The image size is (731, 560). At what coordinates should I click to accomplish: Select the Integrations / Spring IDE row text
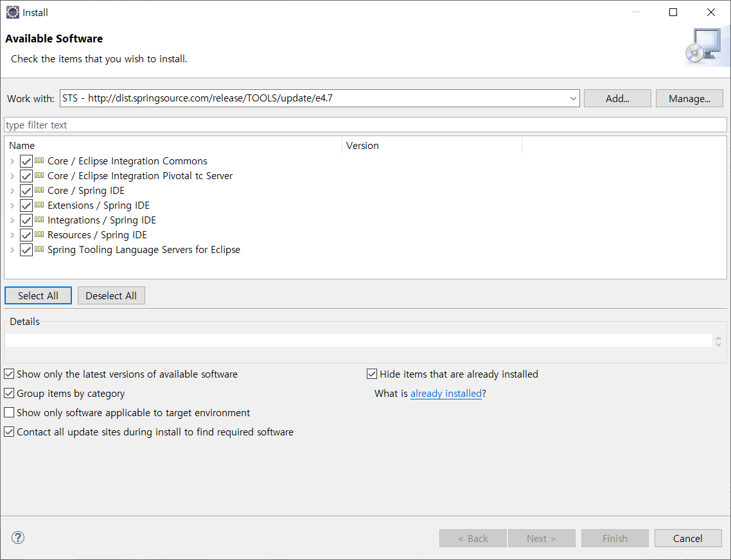101,220
